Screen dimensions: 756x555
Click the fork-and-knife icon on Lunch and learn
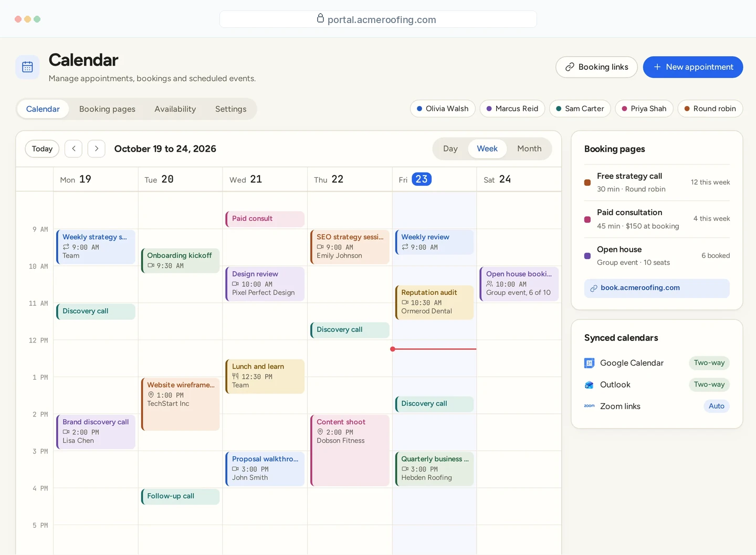236,377
